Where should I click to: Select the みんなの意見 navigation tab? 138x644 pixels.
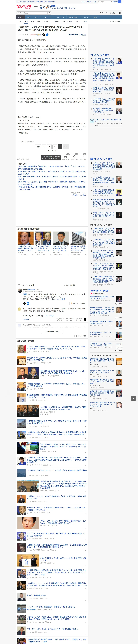pos(73,17)
